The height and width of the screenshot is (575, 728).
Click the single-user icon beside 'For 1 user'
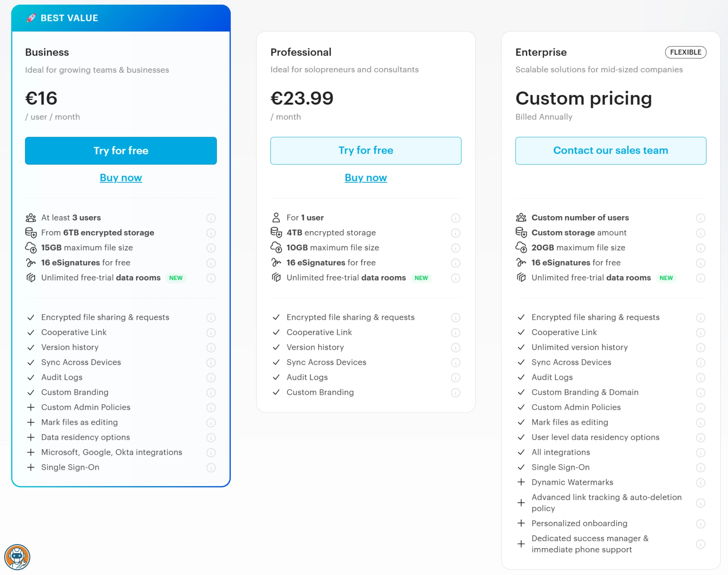pos(276,217)
